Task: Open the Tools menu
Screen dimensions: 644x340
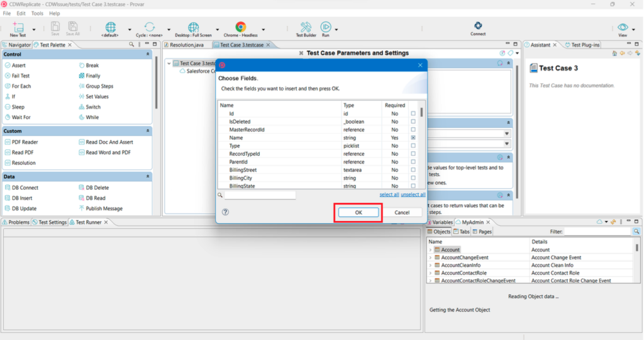Action: 37,13
